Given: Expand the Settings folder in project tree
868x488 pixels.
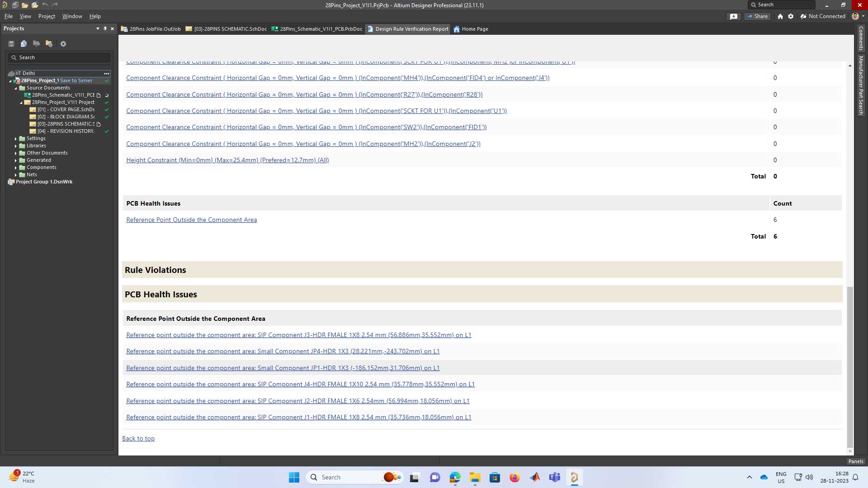Looking at the screenshot, I should click(16, 139).
